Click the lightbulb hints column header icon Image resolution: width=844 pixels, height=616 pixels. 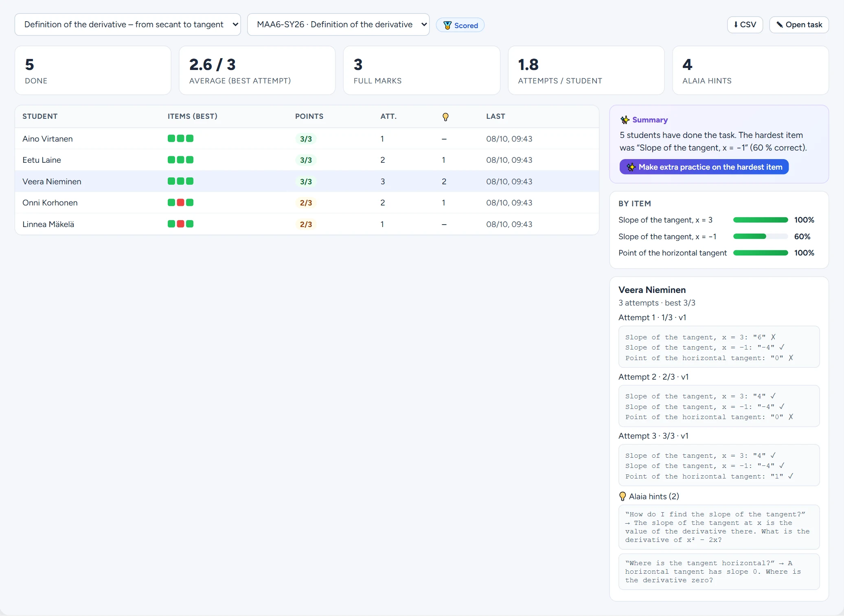(445, 117)
